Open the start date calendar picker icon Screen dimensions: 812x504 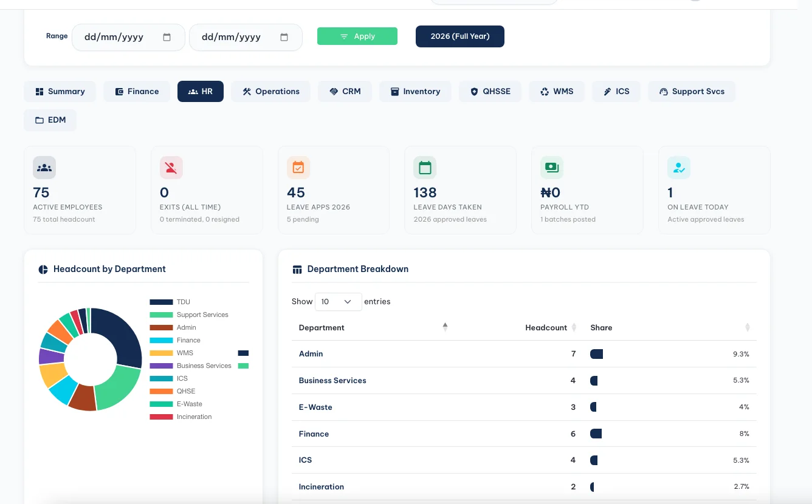click(167, 37)
